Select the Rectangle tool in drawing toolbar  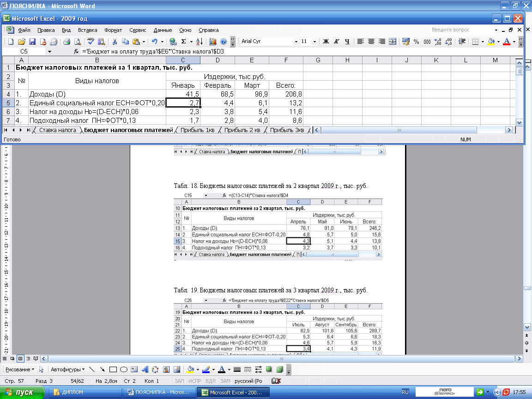(113, 369)
